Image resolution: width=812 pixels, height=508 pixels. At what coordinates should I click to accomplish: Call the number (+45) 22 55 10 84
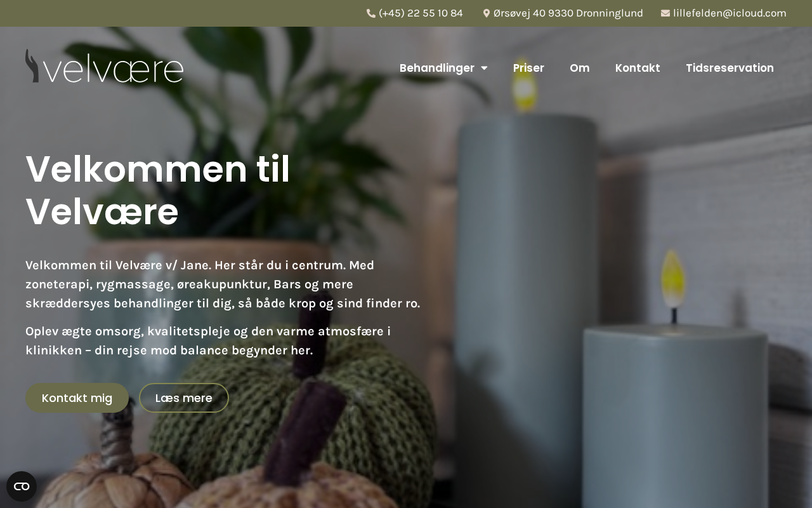421,13
